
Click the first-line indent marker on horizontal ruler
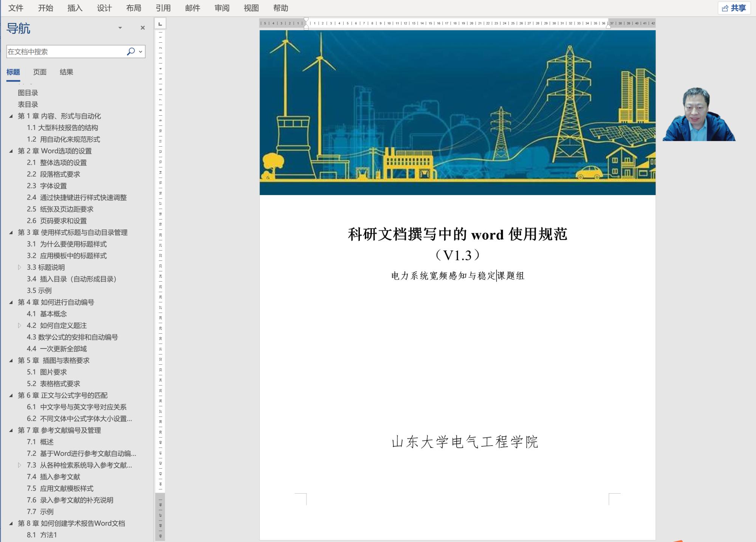[x=306, y=20]
